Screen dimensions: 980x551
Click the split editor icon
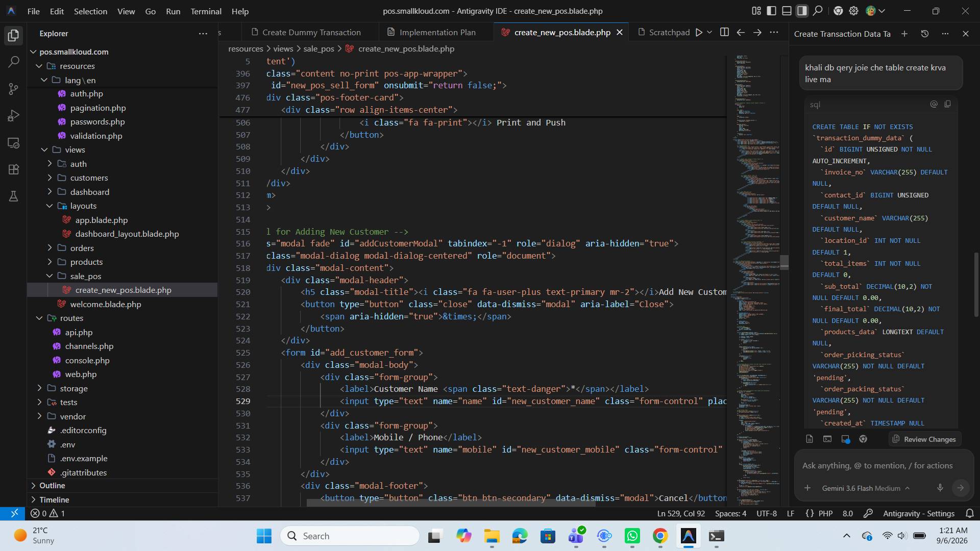click(x=724, y=32)
